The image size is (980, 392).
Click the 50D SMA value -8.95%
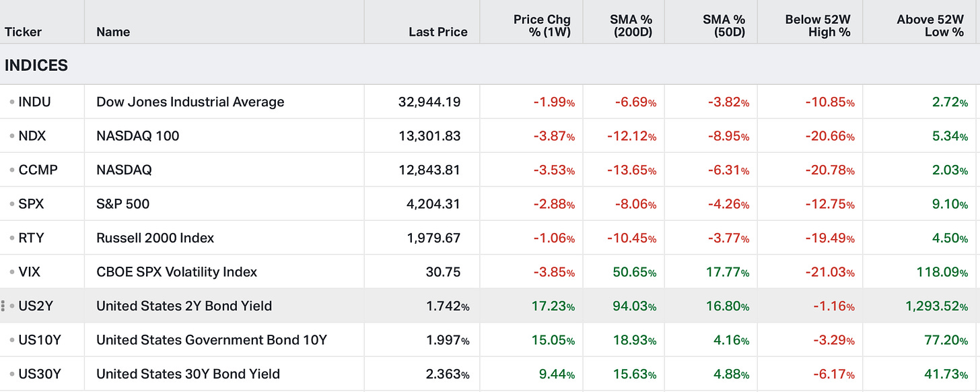pyautogui.click(x=728, y=136)
